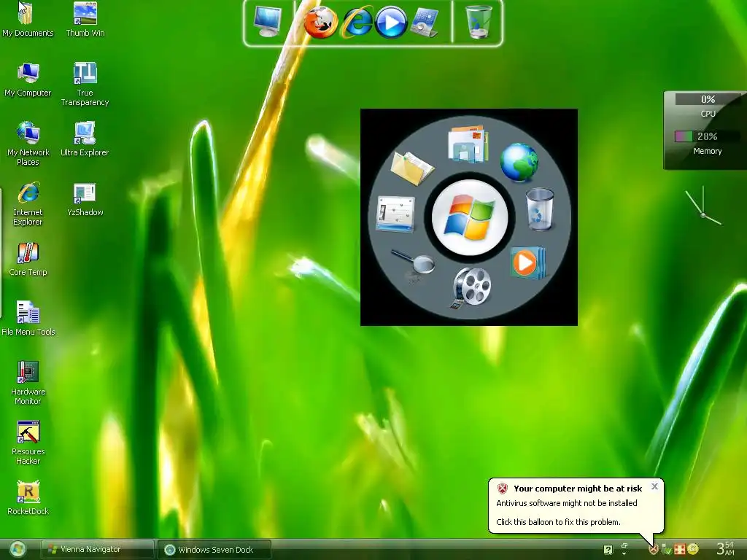The height and width of the screenshot is (560, 747).
Task: Switch to Vienna Navigator taskbar button
Action: pos(98,550)
